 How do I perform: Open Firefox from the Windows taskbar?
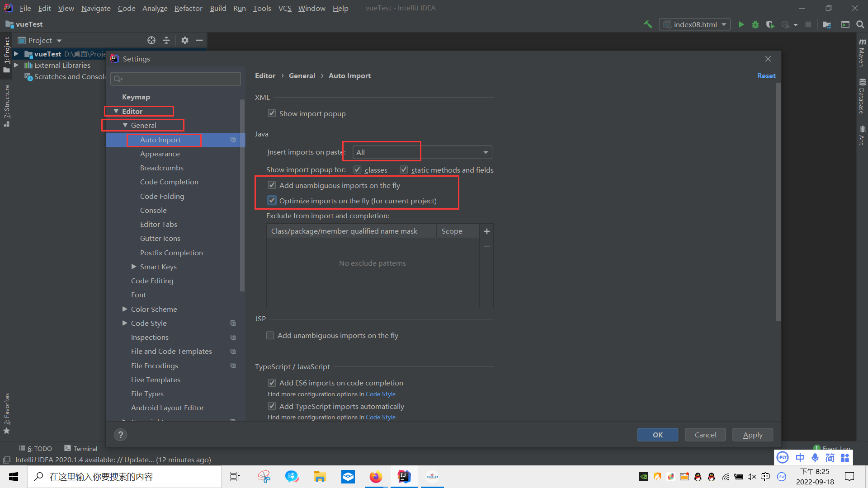tap(376, 477)
